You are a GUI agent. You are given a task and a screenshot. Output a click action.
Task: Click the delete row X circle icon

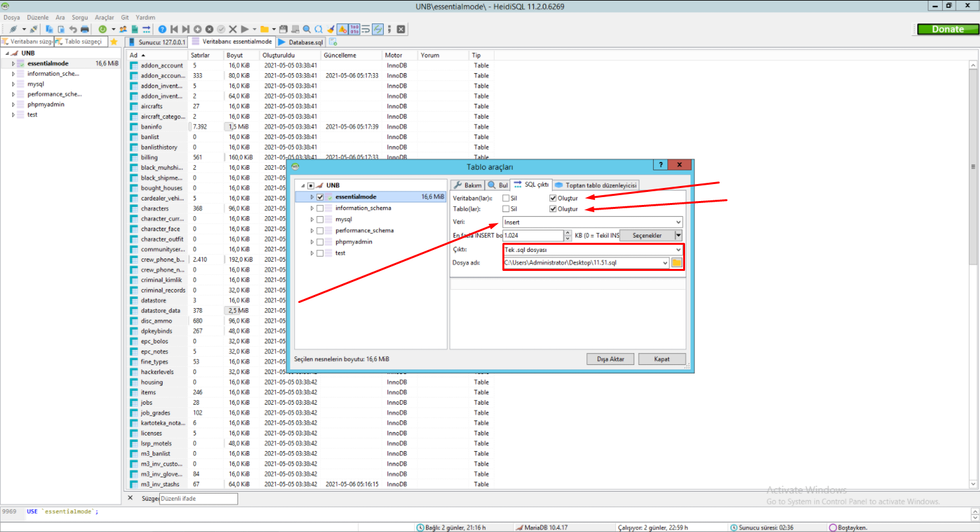[x=209, y=29]
